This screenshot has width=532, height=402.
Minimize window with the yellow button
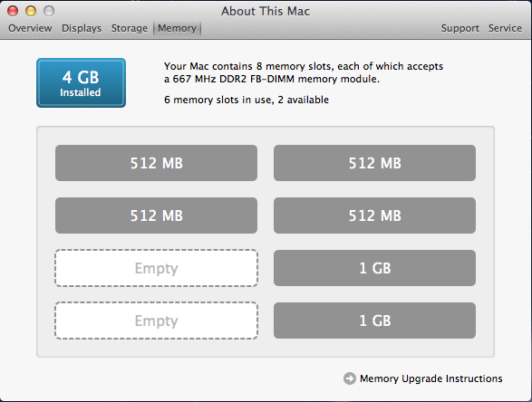pyautogui.click(x=31, y=11)
